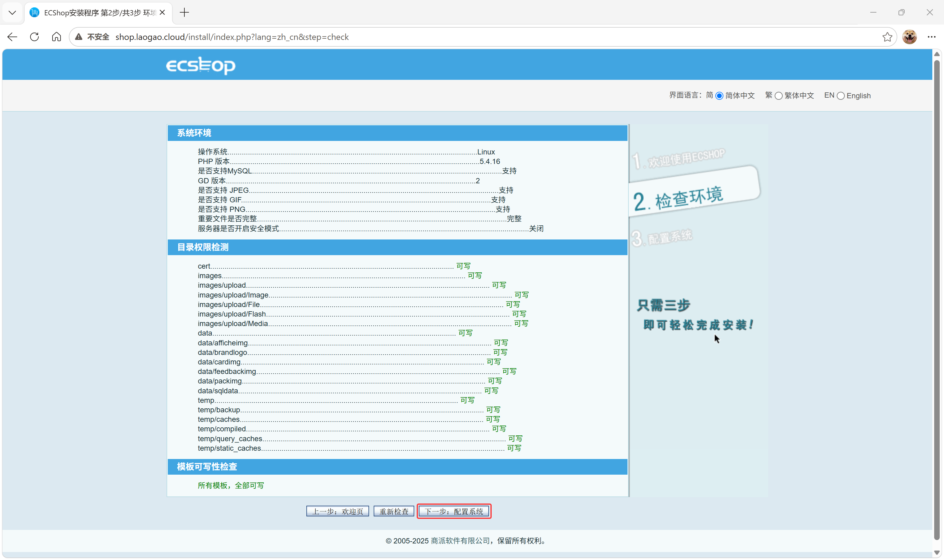
Task: Open the browser home page
Action: (x=56, y=37)
